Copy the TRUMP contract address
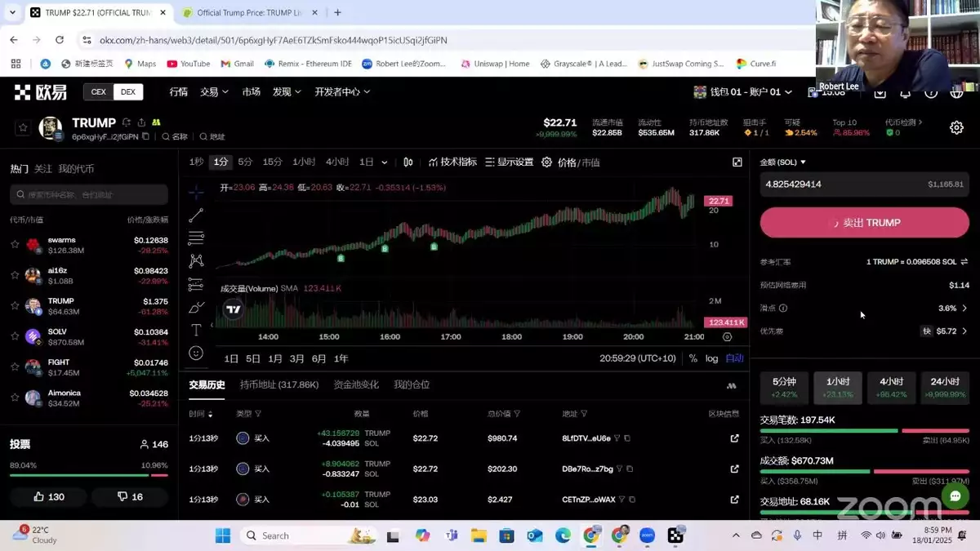 [x=145, y=136]
